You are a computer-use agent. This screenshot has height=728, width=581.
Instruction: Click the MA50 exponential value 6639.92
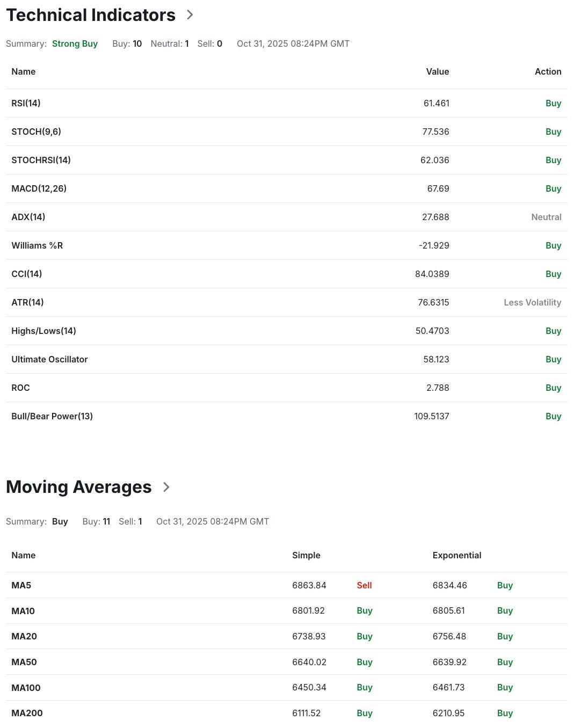[x=449, y=662]
